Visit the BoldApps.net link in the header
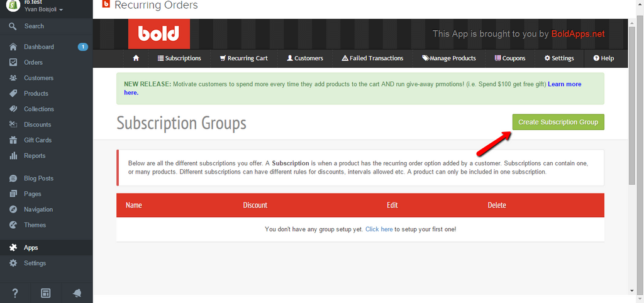 (577, 34)
